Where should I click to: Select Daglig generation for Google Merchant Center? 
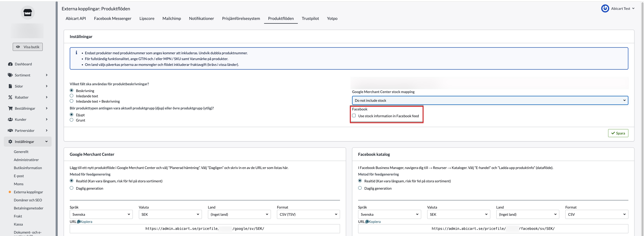pyautogui.click(x=71, y=188)
